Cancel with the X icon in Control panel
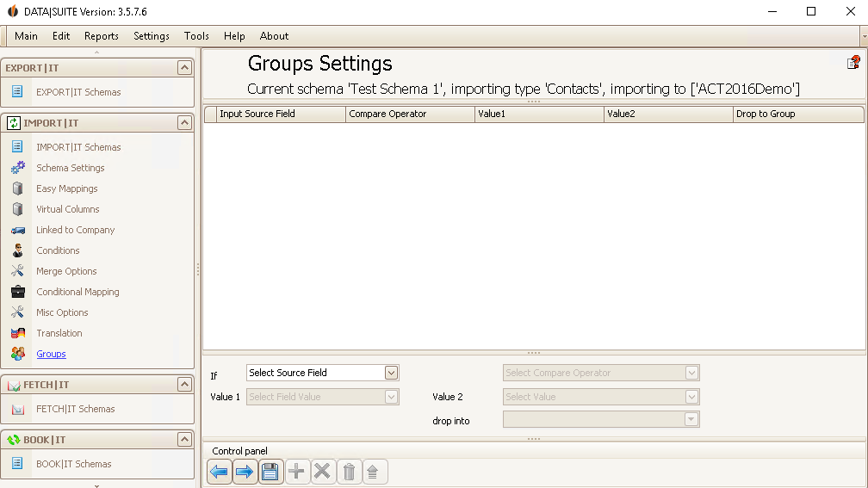The height and width of the screenshot is (488, 868). pos(322,472)
